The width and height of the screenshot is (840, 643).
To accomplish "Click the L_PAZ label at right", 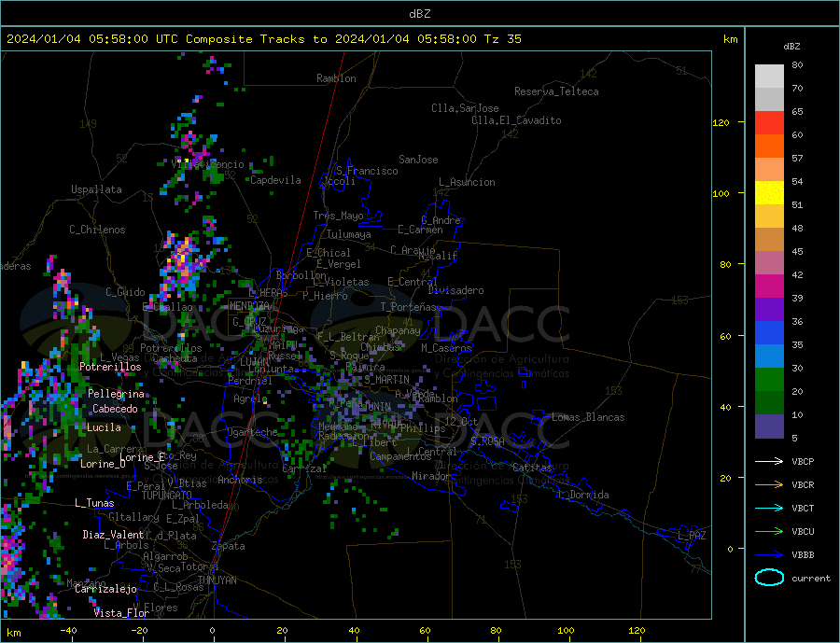I will [x=692, y=536].
